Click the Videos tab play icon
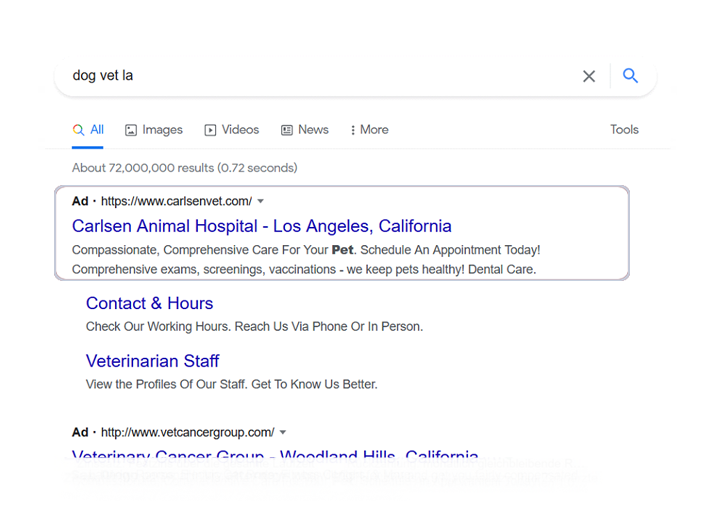 210,130
